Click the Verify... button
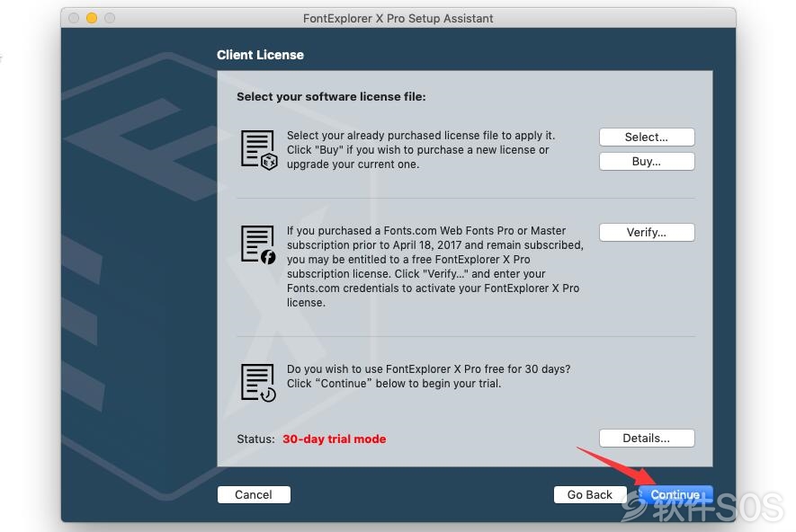The width and height of the screenshot is (796, 532). (x=646, y=232)
